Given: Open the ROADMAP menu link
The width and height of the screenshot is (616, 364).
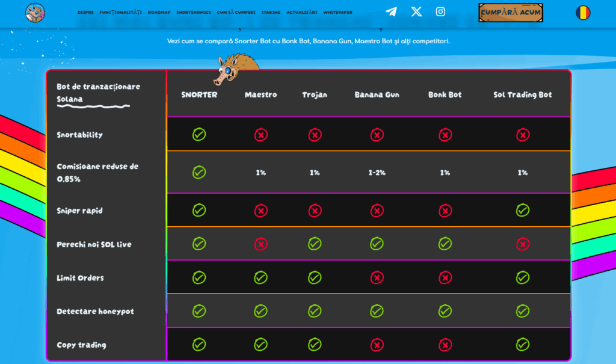Looking at the screenshot, I should click(159, 13).
